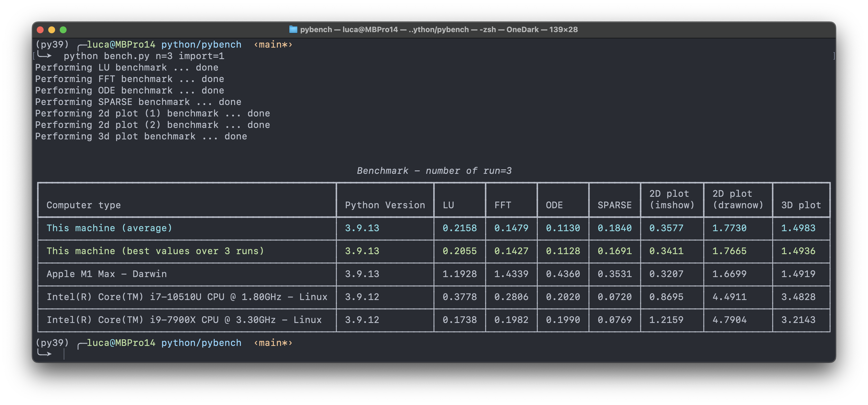Click 'This machine (best values over 3 runs)'
The width and height of the screenshot is (868, 405).
point(155,251)
